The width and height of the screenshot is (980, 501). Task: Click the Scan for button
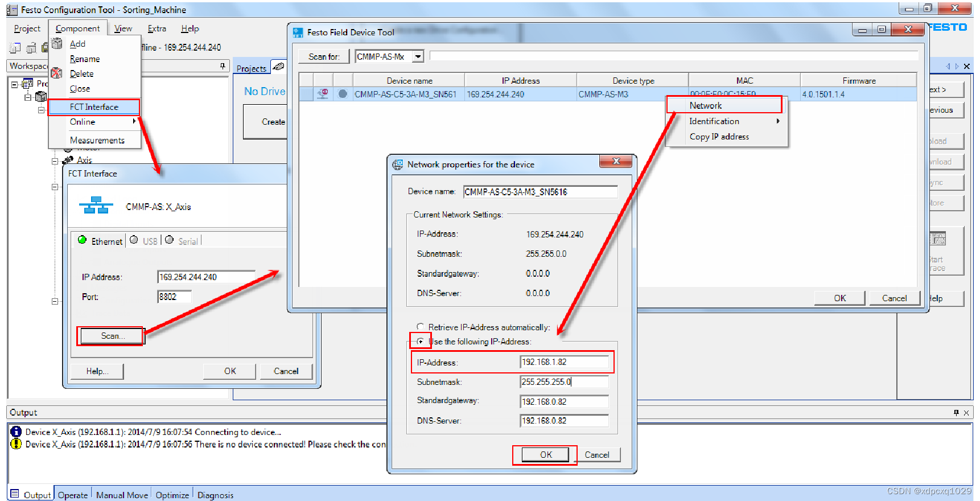click(x=324, y=56)
